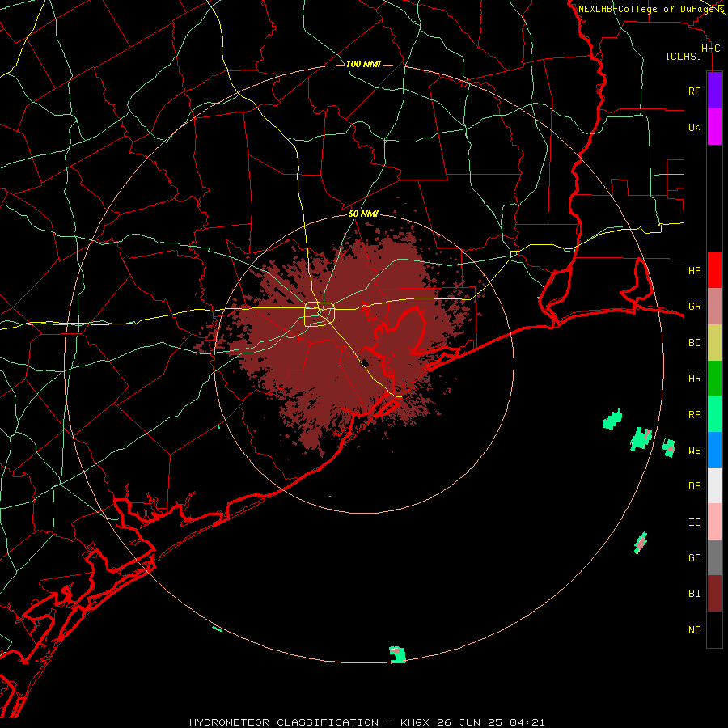Click the purple RF legend color swatch
The image size is (728, 728).
(x=714, y=91)
